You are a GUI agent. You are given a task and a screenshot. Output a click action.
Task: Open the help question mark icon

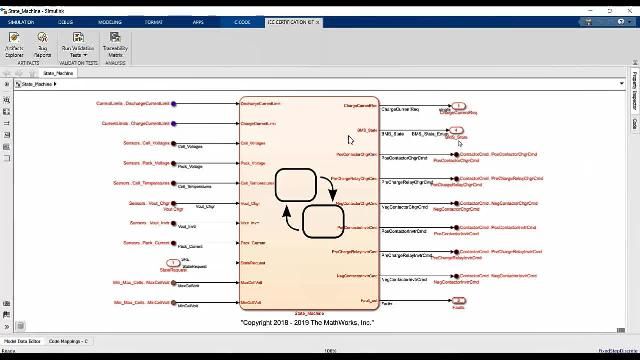coord(621,22)
